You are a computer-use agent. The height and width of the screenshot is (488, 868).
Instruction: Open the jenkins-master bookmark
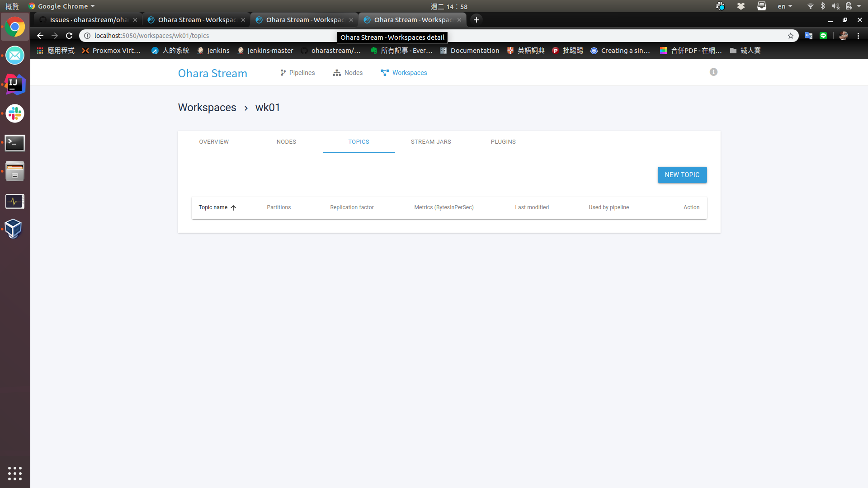coord(265,51)
